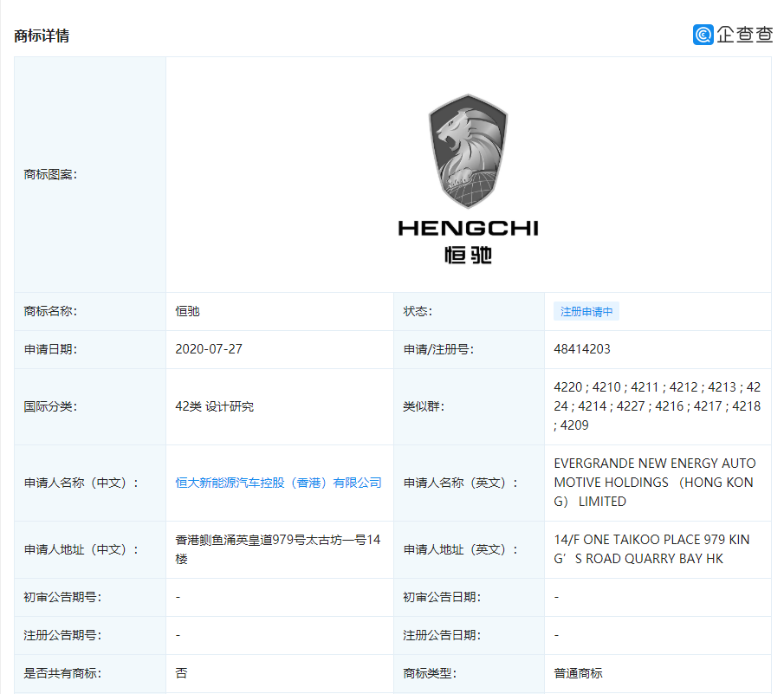Image resolution: width=784 pixels, height=694 pixels.
Task: Click the 企查查 logo icon
Action: click(x=703, y=35)
